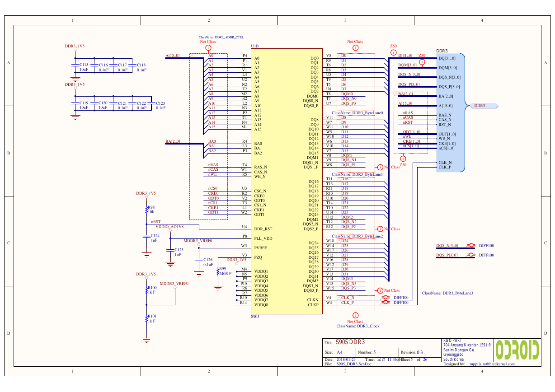Screen dimensions: 555x392
Task: Select capacitor C126 symbol
Action: [x=198, y=259]
